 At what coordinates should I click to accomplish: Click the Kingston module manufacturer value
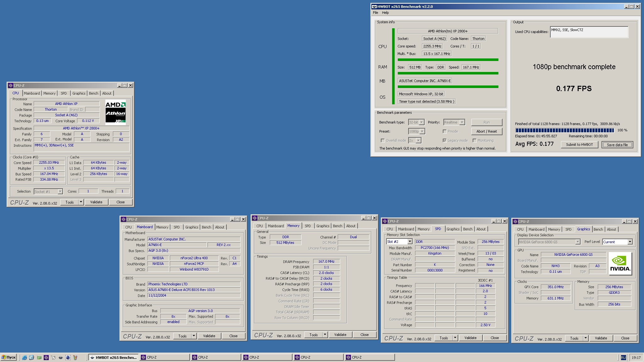(x=435, y=253)
